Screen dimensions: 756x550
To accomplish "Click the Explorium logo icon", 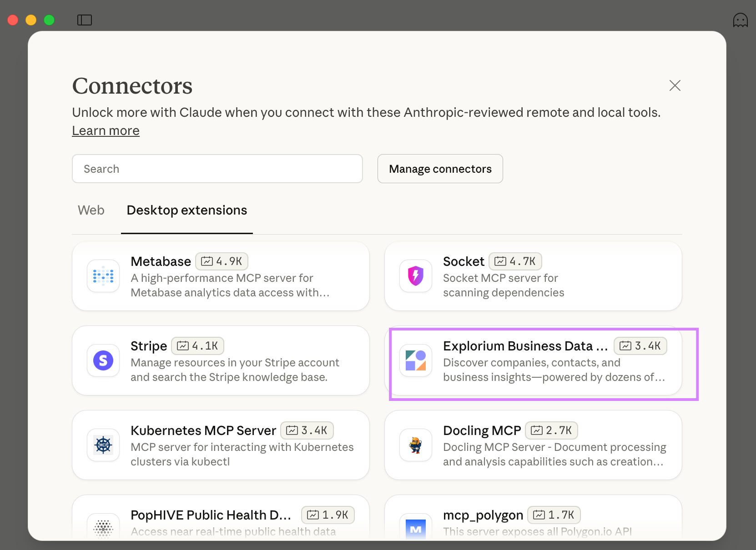I will 416,360.
